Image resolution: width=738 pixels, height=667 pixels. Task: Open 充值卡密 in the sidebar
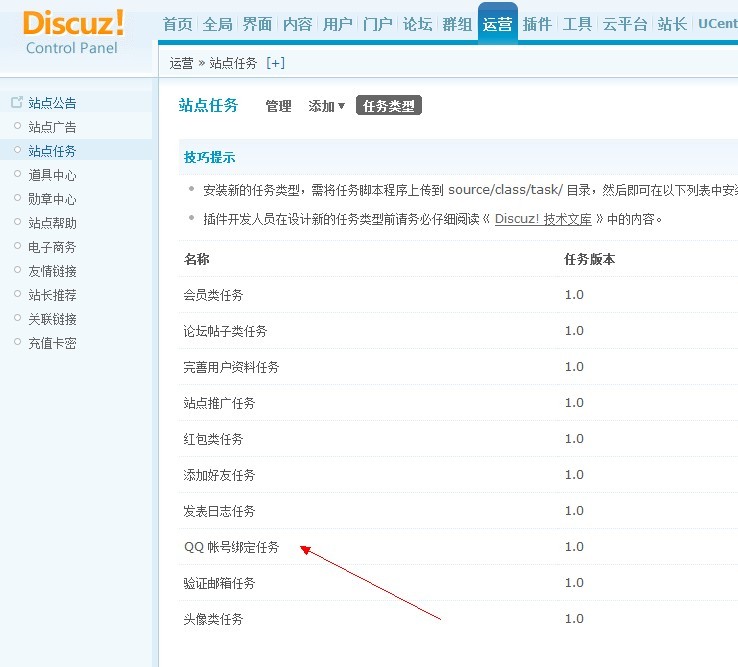click(52, 343)
